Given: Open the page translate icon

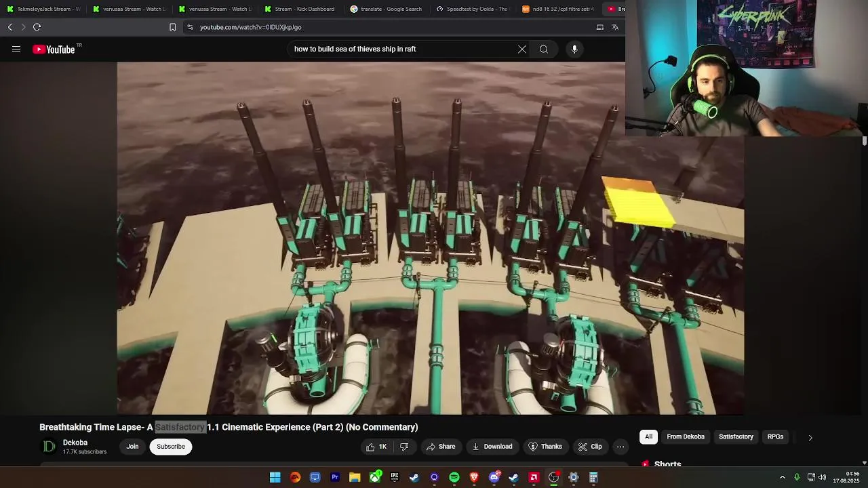Looking at the screenshot, I should point(615,27).
